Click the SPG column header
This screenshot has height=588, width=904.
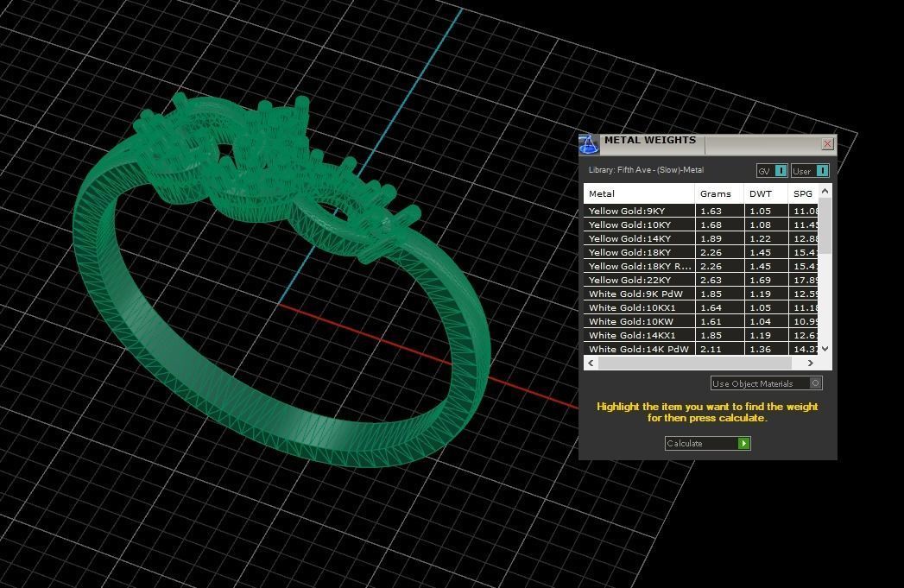click(803, 193)
